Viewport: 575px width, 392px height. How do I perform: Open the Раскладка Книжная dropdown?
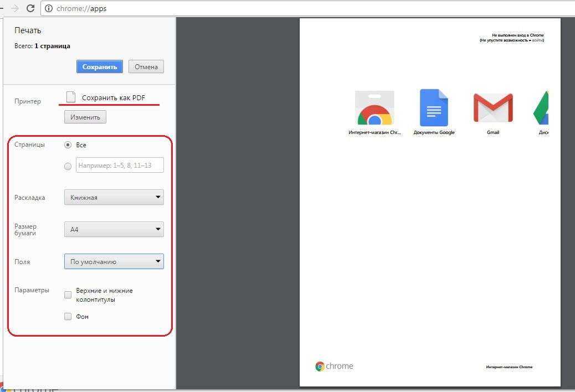coord(114,198)
